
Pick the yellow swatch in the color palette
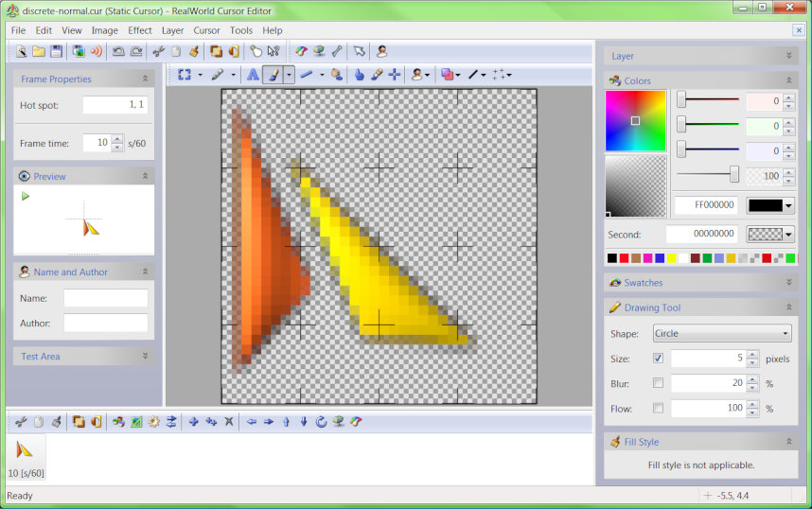point(672,258)
